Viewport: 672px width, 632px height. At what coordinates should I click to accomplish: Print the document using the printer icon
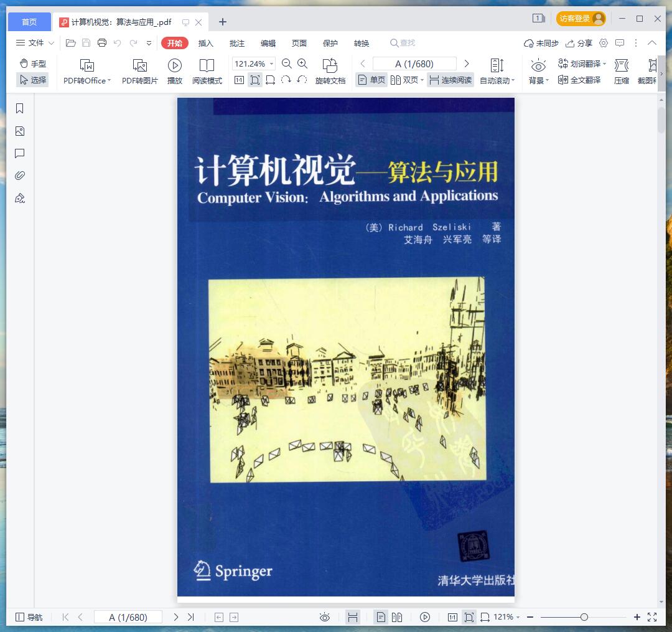coord(102,43)
